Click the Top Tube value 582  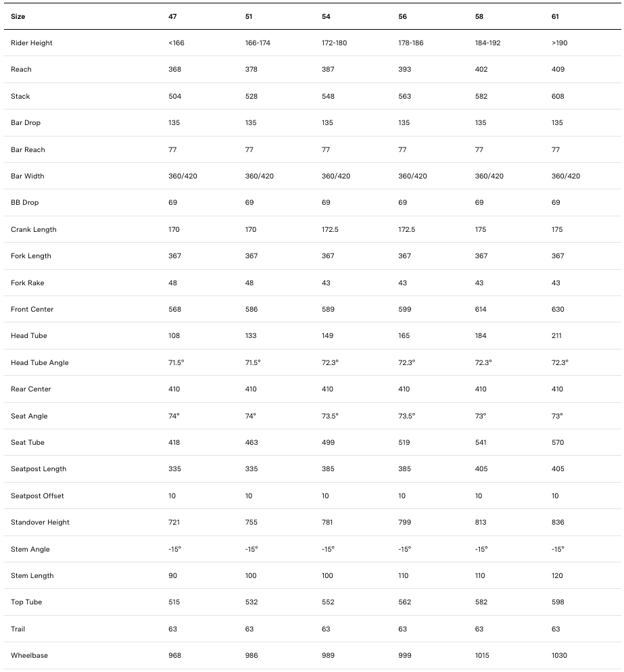click(x=481, y=602)
